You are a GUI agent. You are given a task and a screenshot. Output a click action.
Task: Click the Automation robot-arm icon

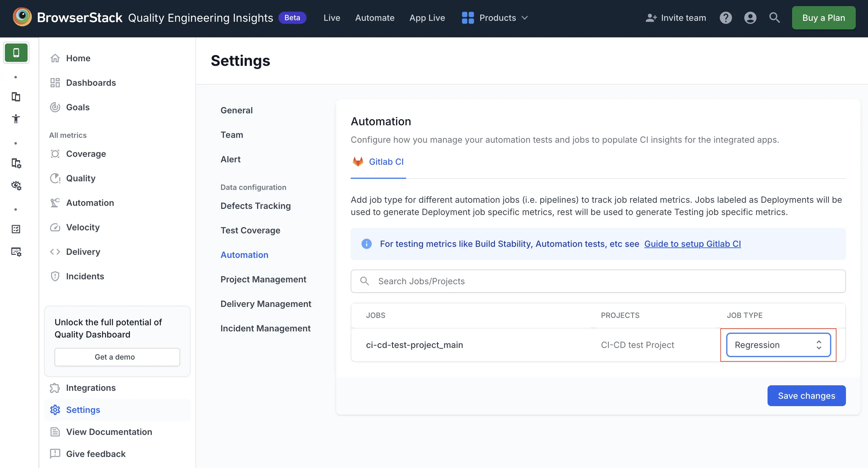pos(55,203)
